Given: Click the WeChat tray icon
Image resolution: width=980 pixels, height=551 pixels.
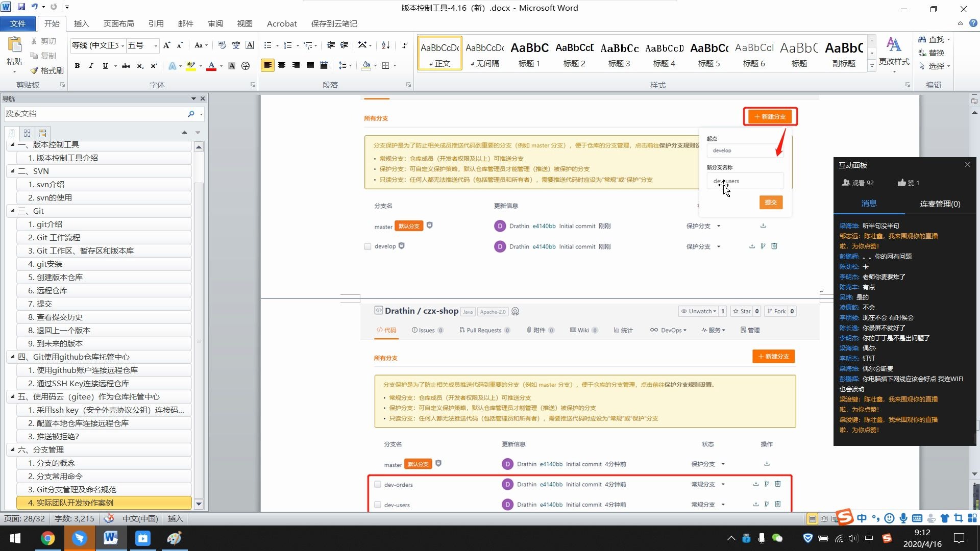Looking at the screenshot, I should click(x=777, y=538).
